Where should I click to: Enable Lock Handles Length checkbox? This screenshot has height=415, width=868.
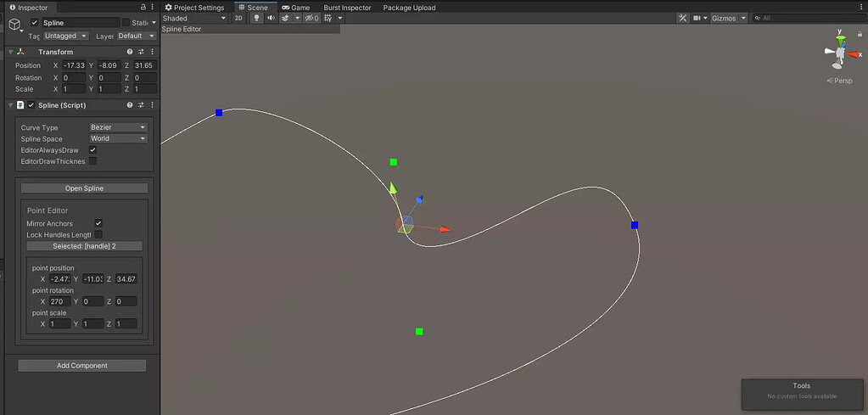pos(98,234)
